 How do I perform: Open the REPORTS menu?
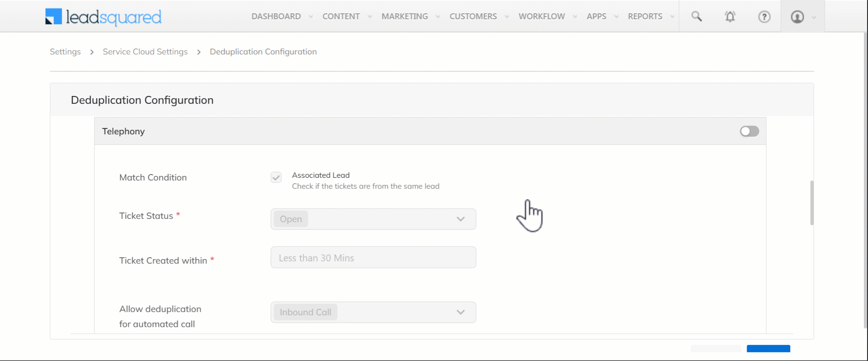pyautogui.click(x=645, y=16)
